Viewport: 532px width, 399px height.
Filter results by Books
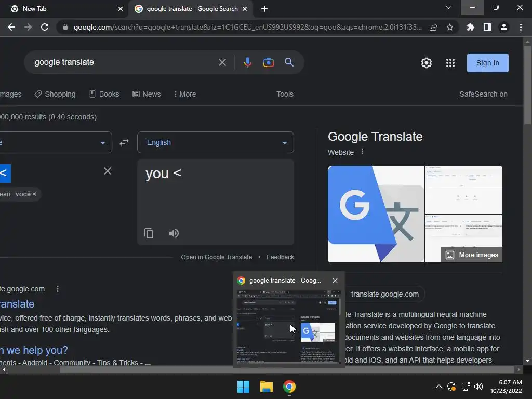(104, 95)
